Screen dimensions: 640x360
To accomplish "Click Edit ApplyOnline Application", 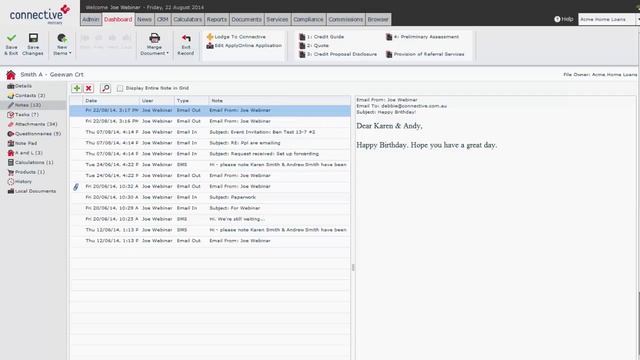I will [244, 46].
